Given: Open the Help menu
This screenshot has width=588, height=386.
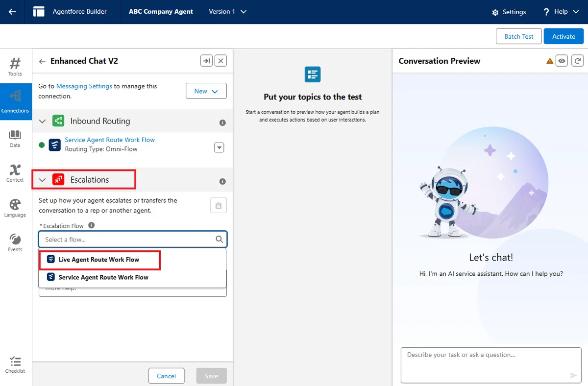Looking at the screenshot, I should pyautogui.click(x=561, y=12).
